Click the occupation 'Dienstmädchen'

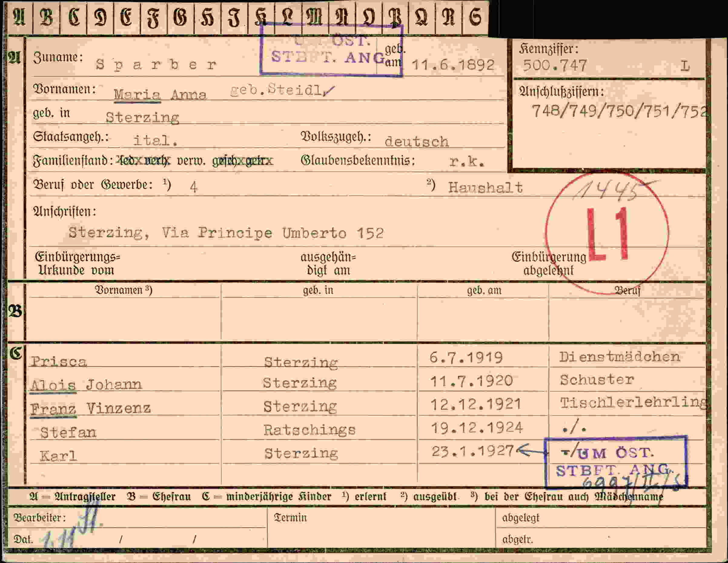[x=620, y=357]
